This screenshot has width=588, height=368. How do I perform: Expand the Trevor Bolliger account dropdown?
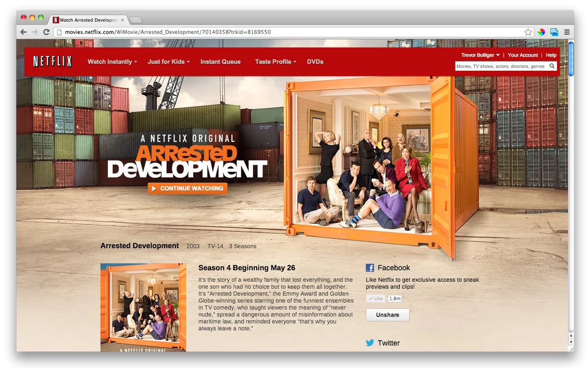pos(479,55)
